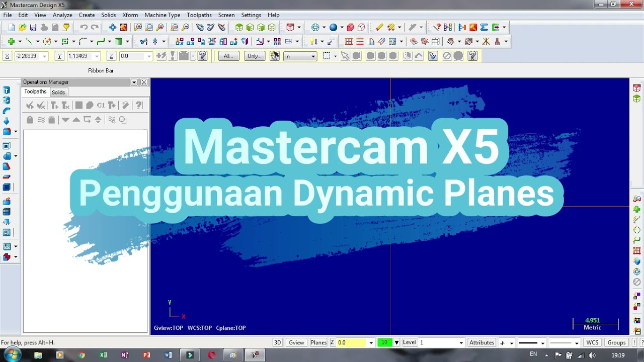This screenshot has width=644, height=362.
Task: Select Create Point green plus icon
Action: [11, 41]
